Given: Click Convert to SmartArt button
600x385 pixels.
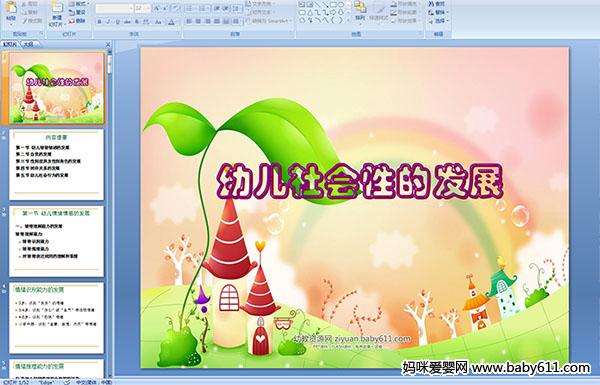Looking at the screenshot, I should click(269, 21).
